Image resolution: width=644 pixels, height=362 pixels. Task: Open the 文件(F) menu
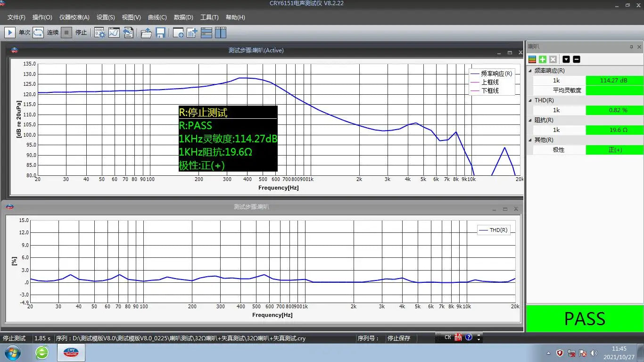pos(17,17)
